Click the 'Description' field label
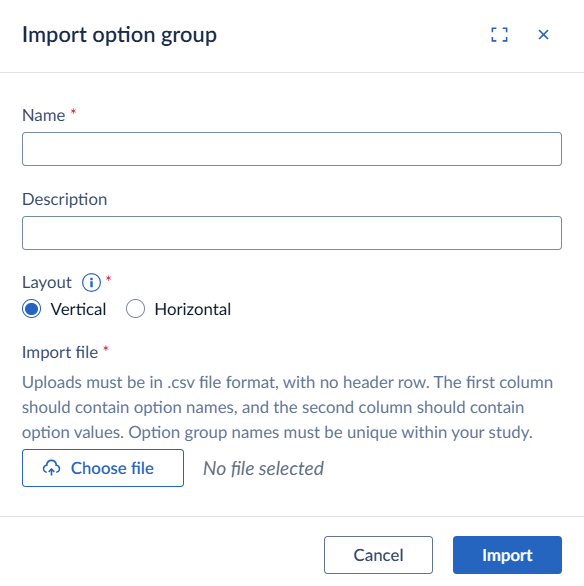This screenshot has height=586, width=584. (65, 199)
